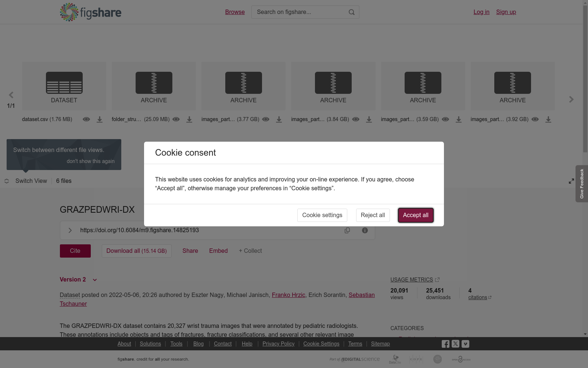Show DOI info icon
588x368 pixels.
coord(365,230)
